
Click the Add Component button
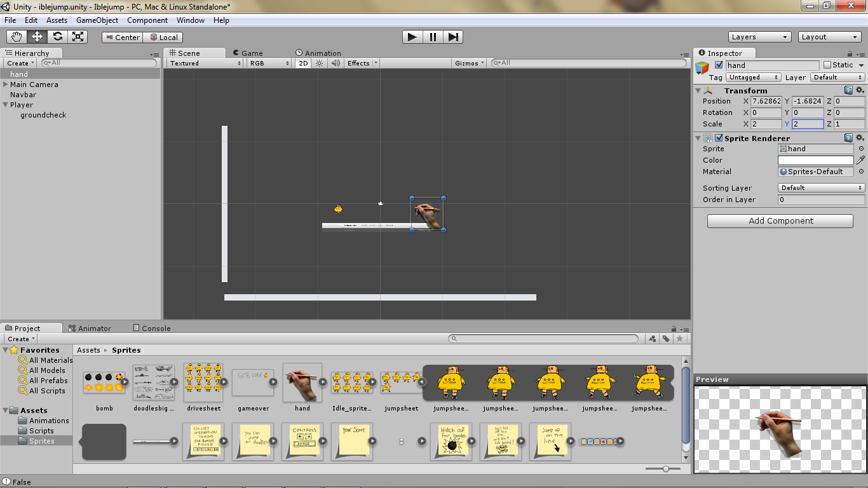click(x=780, y=220)
